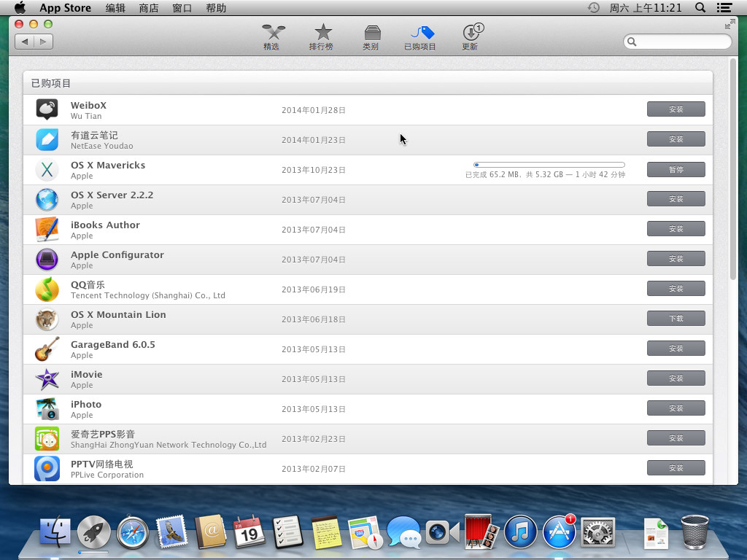Install WeiboX with its 安装 button

click(676, 109)
